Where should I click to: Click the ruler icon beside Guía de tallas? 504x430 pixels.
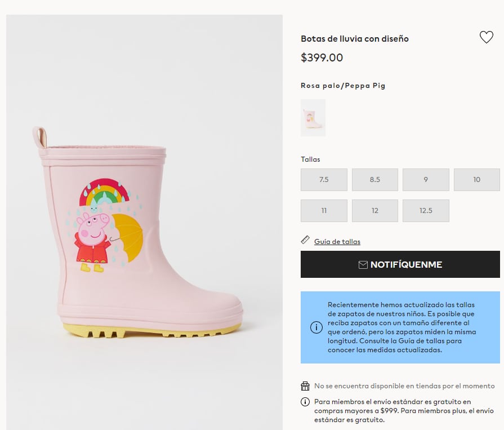[x=305, y=240]
